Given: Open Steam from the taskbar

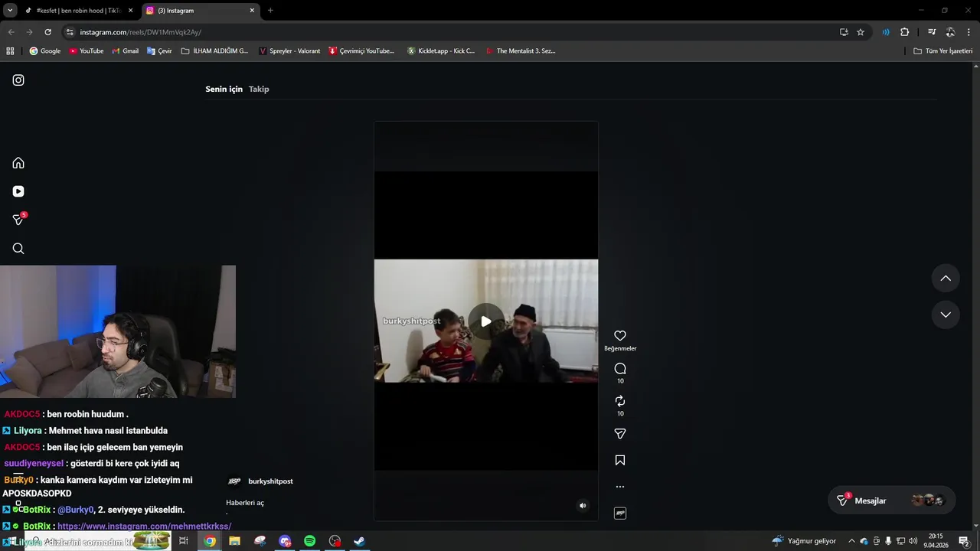Looking at the screenshot, I should [x=359, y=541].
